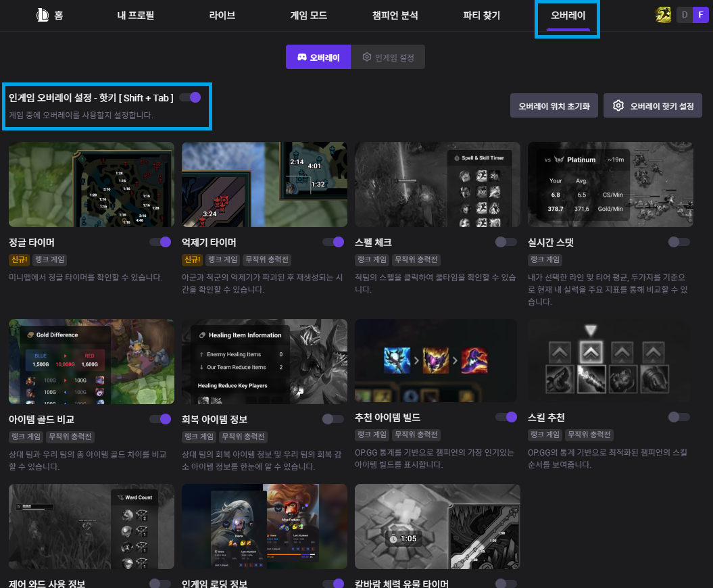Screen dimensions: 713x588
Task: Switch to 인게임 설정 subtab
Action: pyautogui.click(x=388, y=57)
